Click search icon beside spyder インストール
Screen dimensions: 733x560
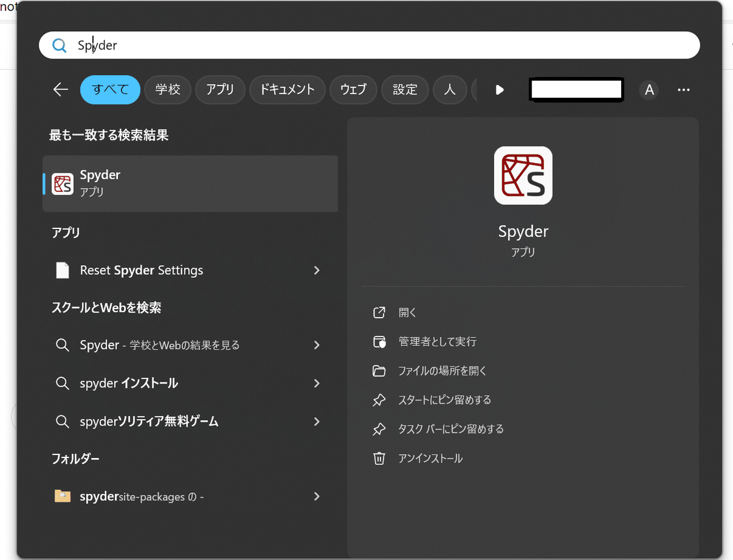coord(62,384)
